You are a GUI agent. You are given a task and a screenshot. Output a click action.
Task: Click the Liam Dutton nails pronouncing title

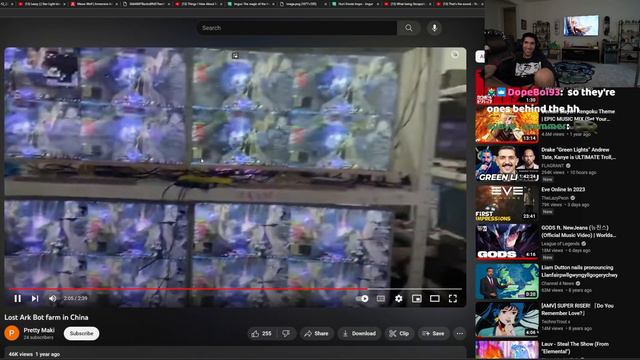tap(579, 271)
